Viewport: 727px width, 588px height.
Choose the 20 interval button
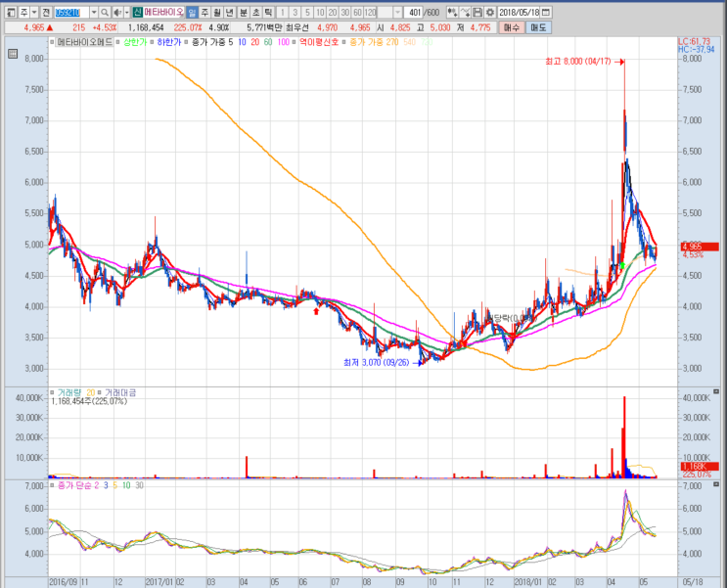point(333,13)
